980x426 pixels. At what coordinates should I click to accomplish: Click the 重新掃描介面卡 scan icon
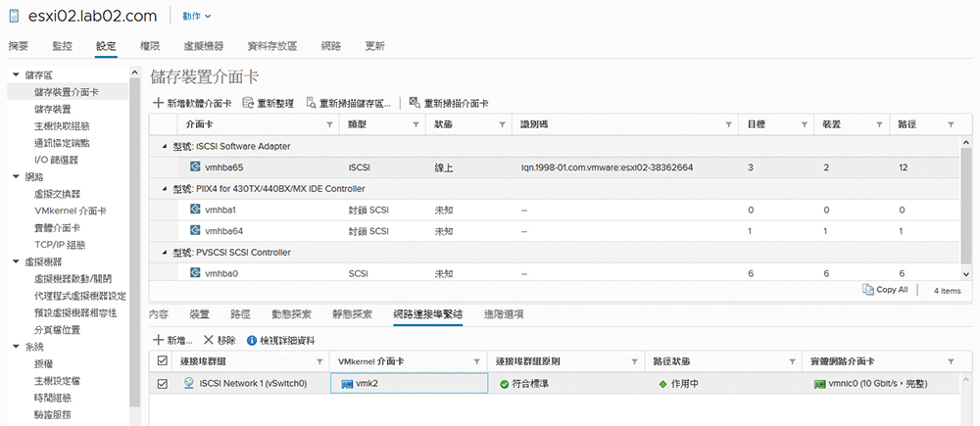coord(415,103)
